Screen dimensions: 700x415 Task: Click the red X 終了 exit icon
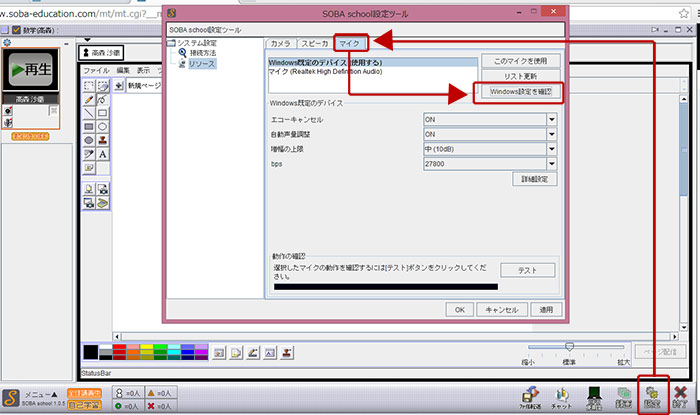pos(680,397)
